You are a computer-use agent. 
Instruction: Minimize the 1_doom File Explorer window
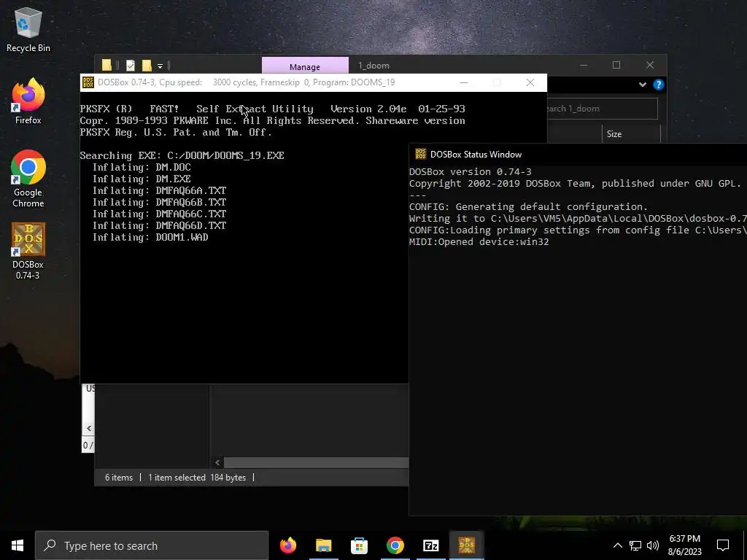[x=584, y=65]
